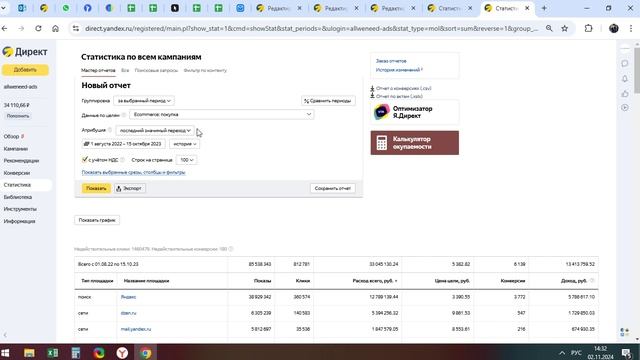640x360 pixels.
Task: Open Рекомендации in the left menu
Action: [x=21, y=161]
